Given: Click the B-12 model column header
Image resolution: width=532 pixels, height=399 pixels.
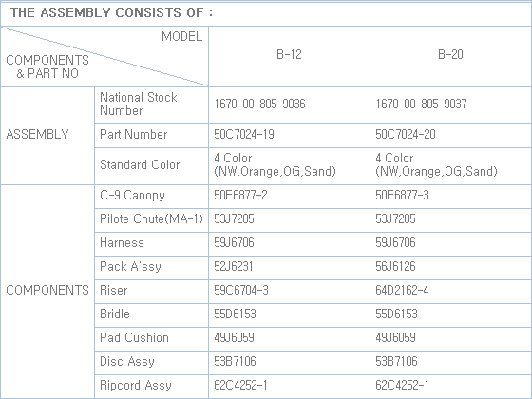Looking at the screenshot, I should coord(289,54).
